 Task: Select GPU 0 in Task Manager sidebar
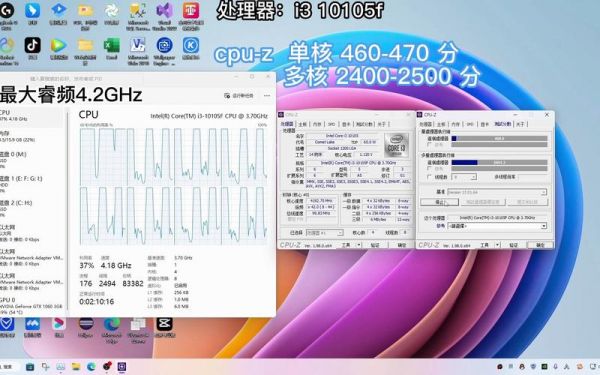pos(31,305)
